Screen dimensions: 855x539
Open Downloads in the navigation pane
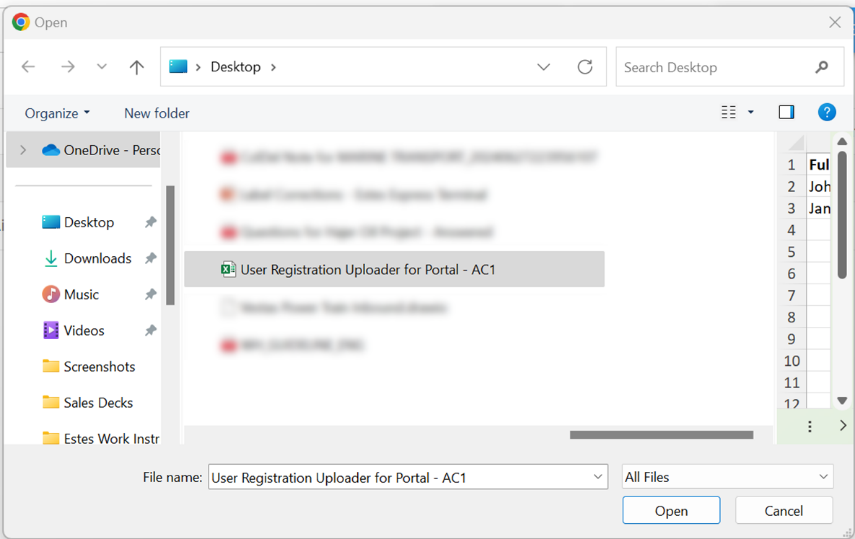pyautogui.click(x=98, y=258)
